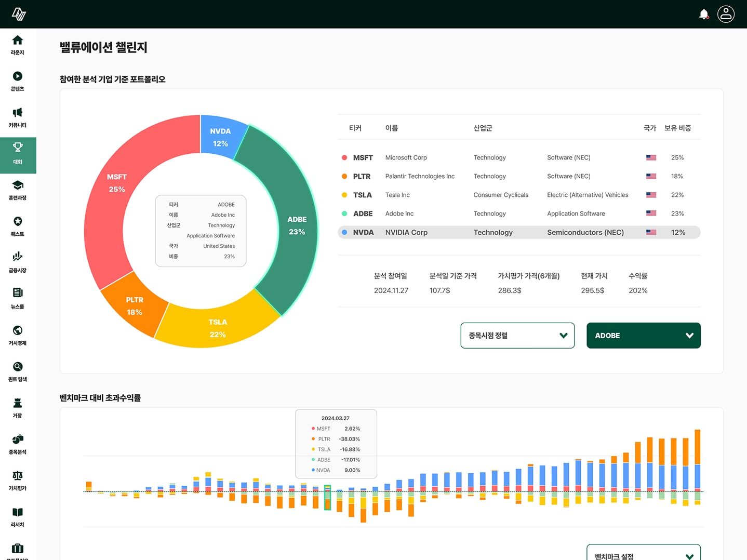Image resolution: width=747 pixels, height=560 pixels.
Task: Click US flag in MSFT row
Action: click(x=651, y=157)
